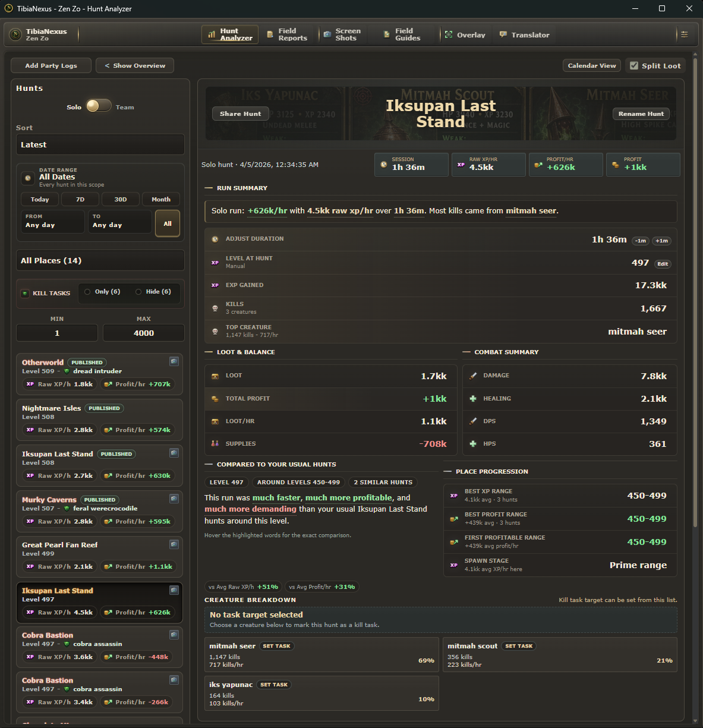Click Set Task for mitmah seer
The width and height of the screenshot is (703, 728).
tap(276, 646)
